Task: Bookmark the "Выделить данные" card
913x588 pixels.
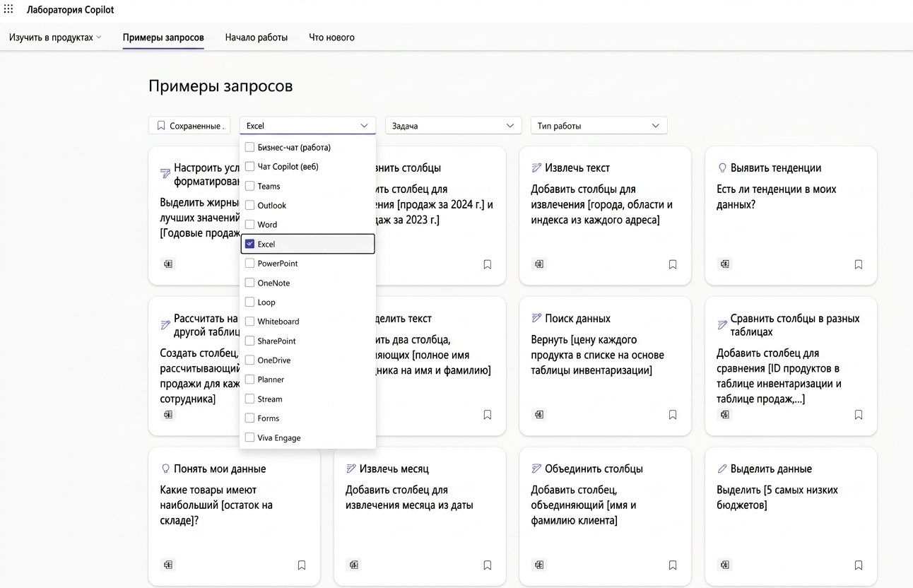Action: coord(859,565)
